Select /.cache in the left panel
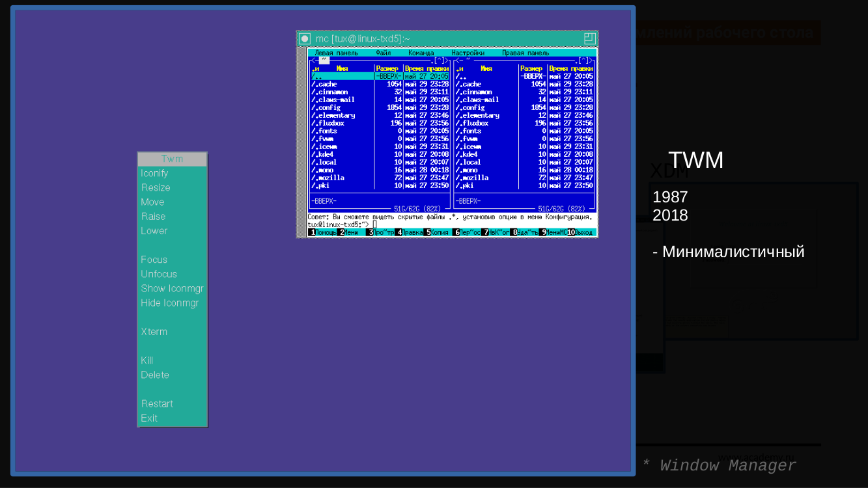 pyautogui.click(x=380, y=84)
